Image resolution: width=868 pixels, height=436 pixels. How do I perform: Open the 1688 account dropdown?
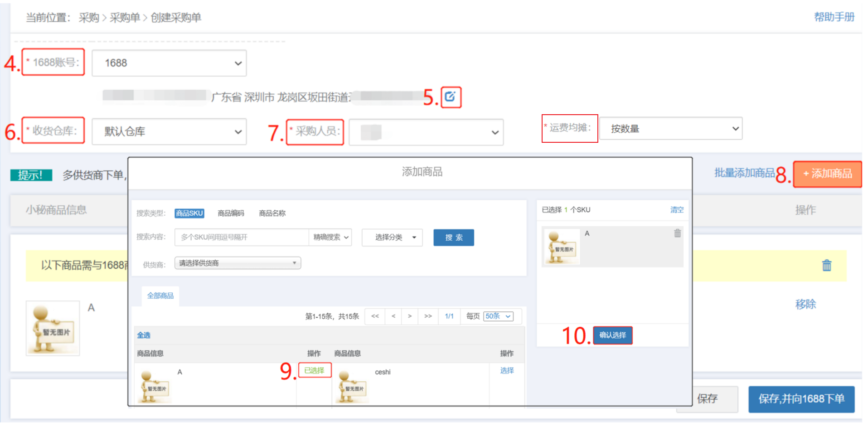[x=169, y=63]
